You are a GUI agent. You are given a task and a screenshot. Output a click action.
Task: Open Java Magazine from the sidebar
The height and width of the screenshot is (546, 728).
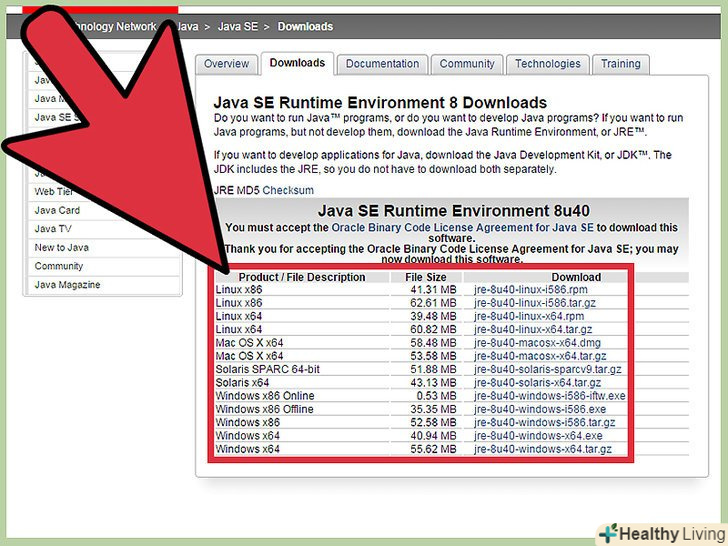click(x=67, y=285)
